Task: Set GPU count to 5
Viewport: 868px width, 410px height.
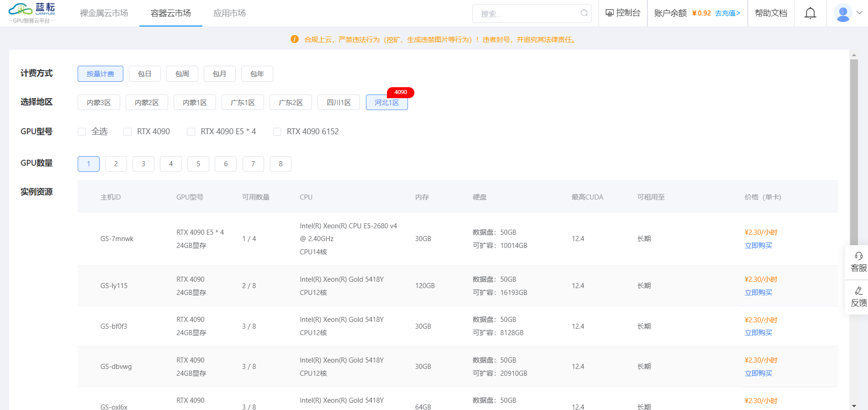Action: (198, 164)
